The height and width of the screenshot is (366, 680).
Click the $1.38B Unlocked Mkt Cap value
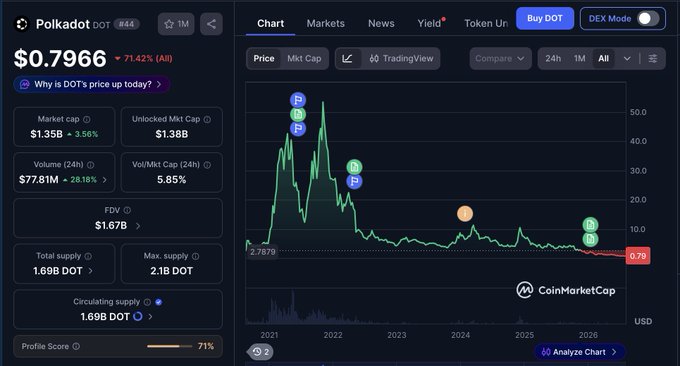[172, 134]
